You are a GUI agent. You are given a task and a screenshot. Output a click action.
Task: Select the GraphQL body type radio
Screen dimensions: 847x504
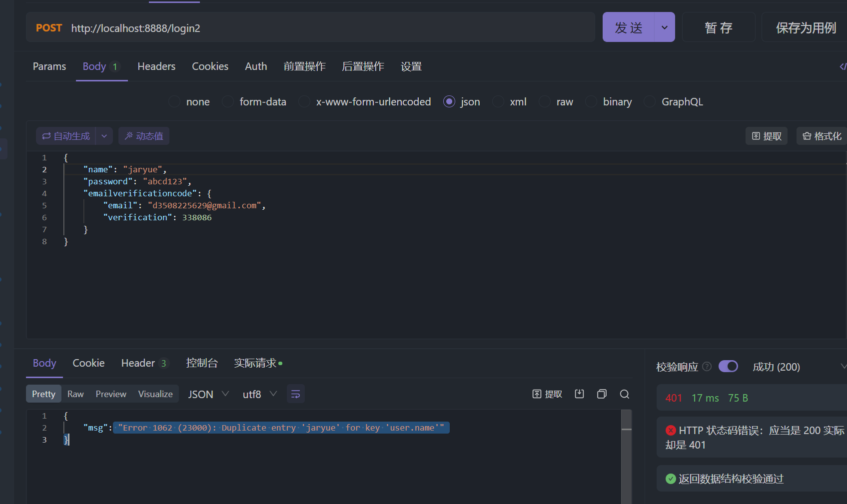click(x=650, y=102)
